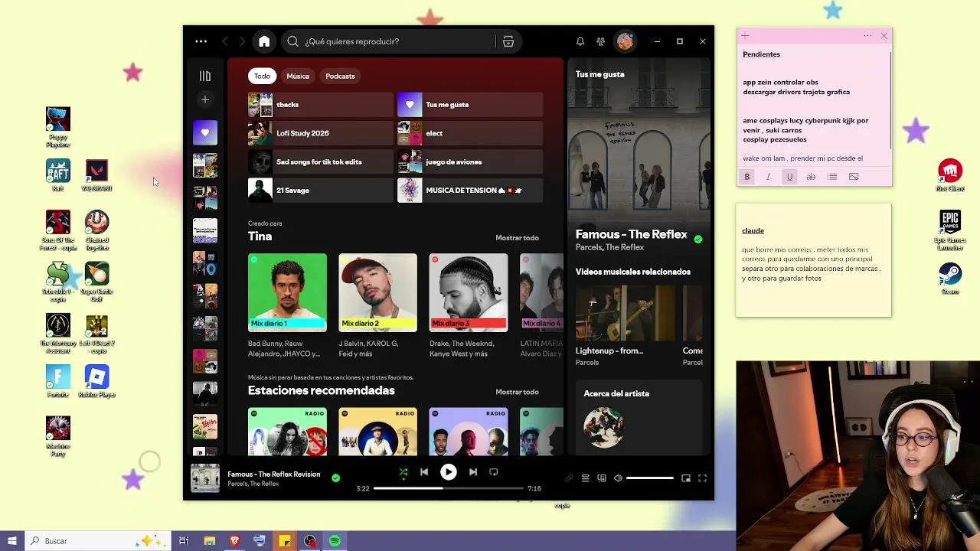Open the tbacks playlist shortcut
The width and height of the screenshot is (980, 551).
pos(320,105)
